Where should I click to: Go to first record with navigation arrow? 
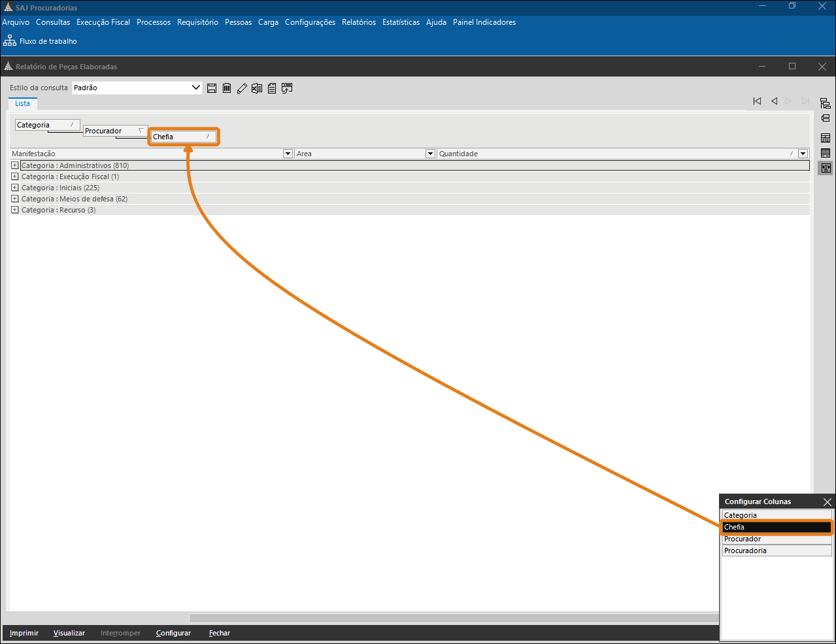(x=757, y=101)
